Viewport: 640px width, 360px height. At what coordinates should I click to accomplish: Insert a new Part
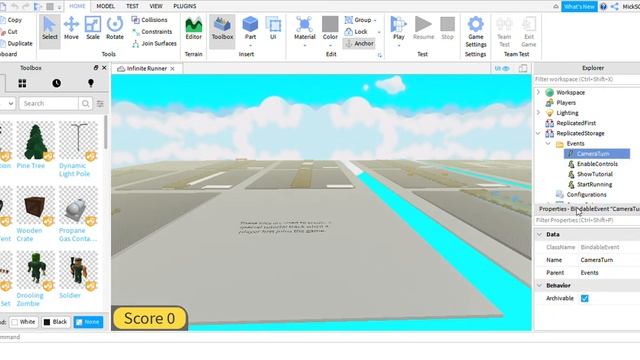250,29
